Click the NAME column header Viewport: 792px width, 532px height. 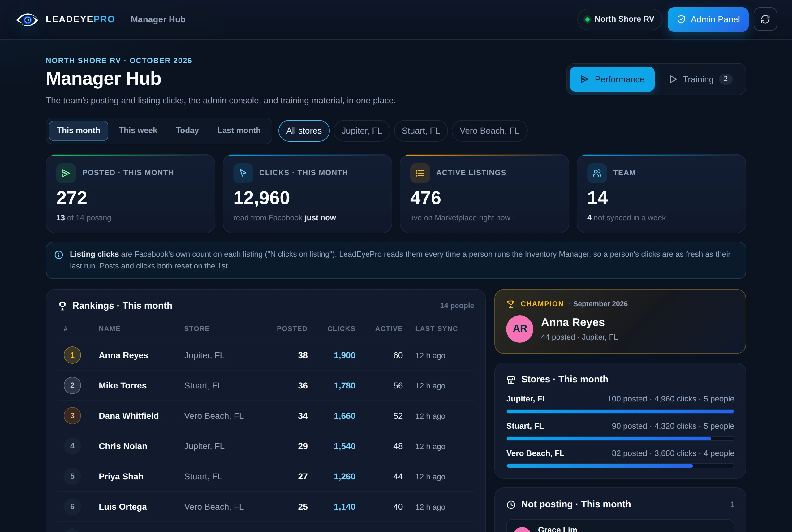109,328
